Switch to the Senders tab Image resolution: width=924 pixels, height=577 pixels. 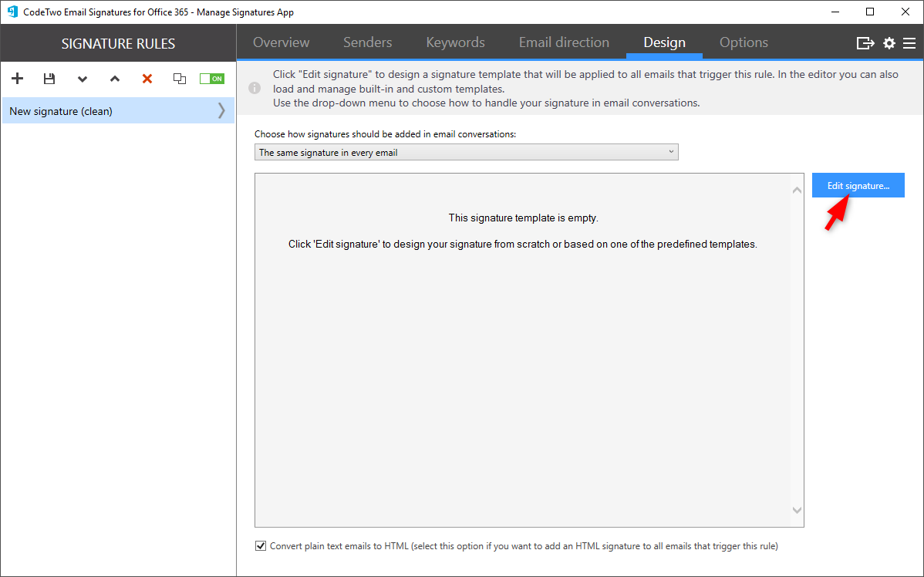pos(368,42)
